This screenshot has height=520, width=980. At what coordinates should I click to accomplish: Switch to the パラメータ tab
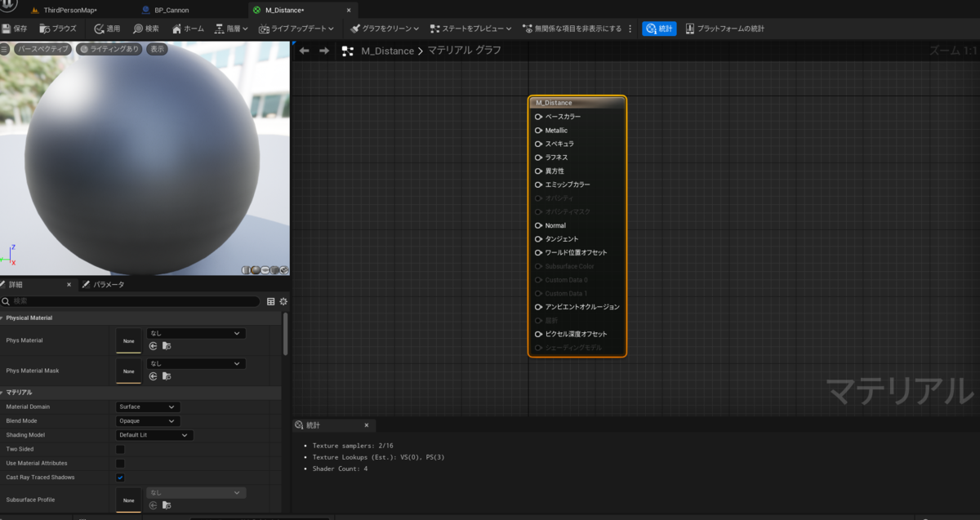pos(103,285)
